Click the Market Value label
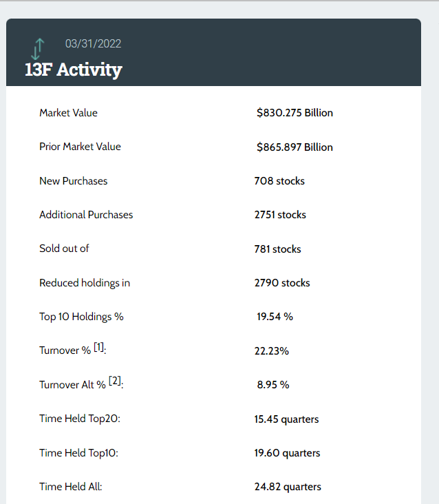Image resolution: width=439 pixels, height=504 pixels. click(68, 113)
